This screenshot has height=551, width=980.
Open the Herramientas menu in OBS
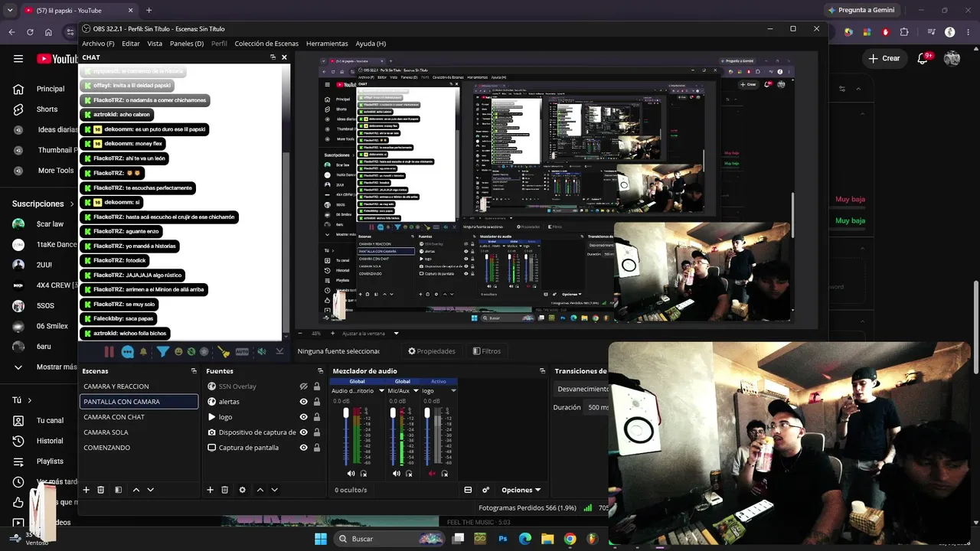(x=327, y=44)
